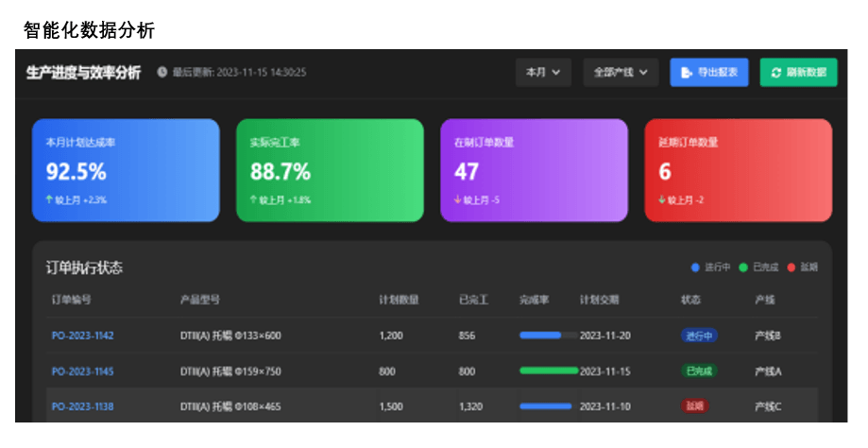Click the refresh icon in 刷新数据 button
868x448 pixels.
click(776, 73)
